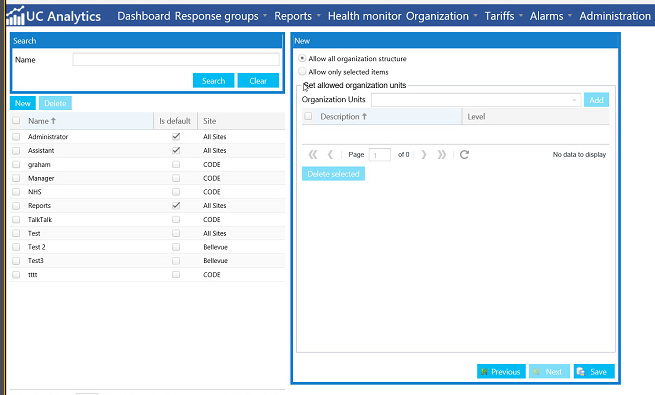Sort the Description column arrow
Image resolution: width=655 pixels, height=395 pixels.
tap(364, 116)
